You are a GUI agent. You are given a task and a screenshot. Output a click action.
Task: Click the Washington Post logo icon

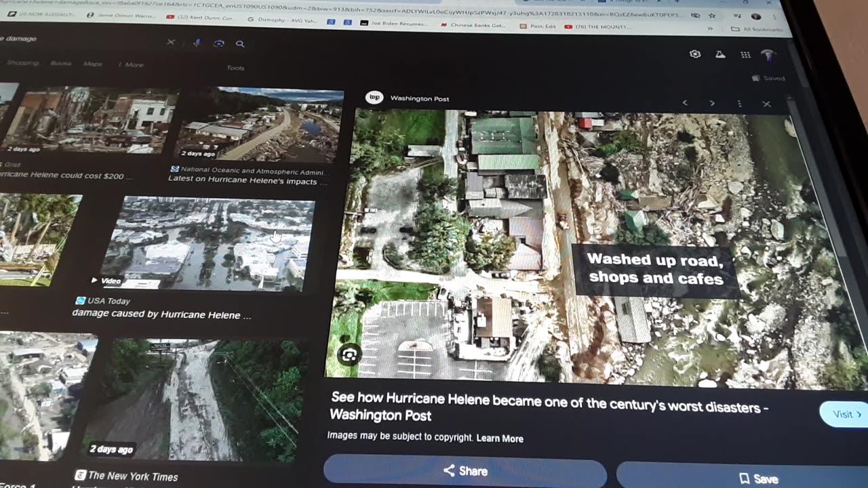[x=374, y=97]
